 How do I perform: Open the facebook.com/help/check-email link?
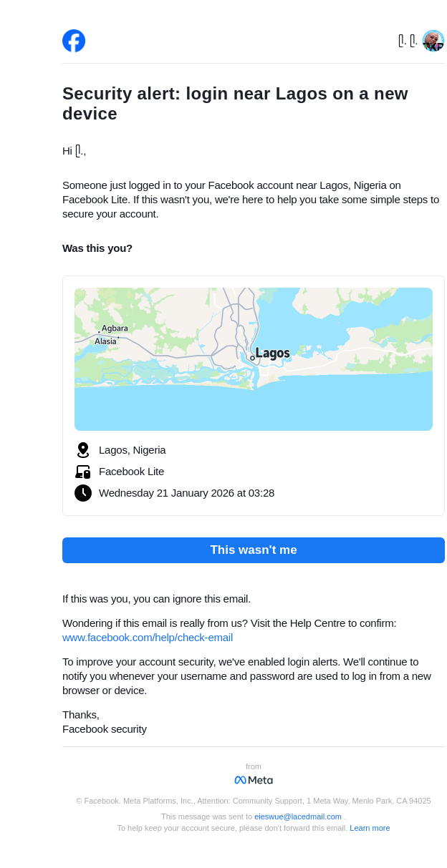click(148, 638)
